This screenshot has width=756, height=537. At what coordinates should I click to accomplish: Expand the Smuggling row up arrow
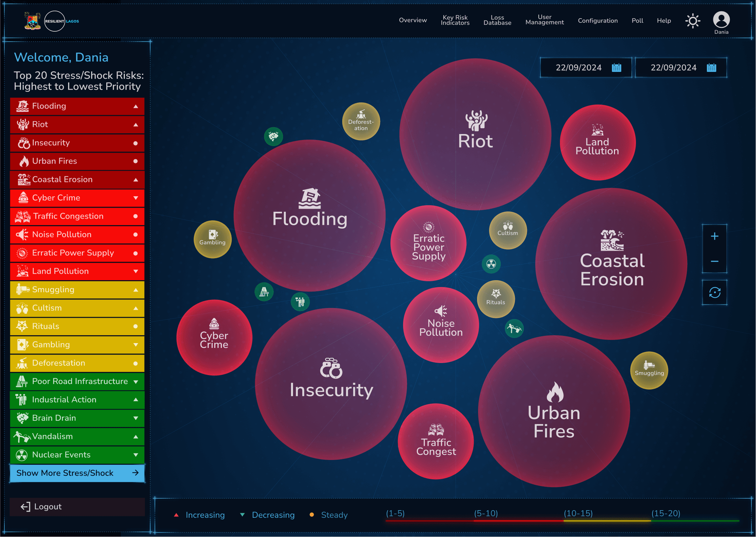tap(136, 290)
